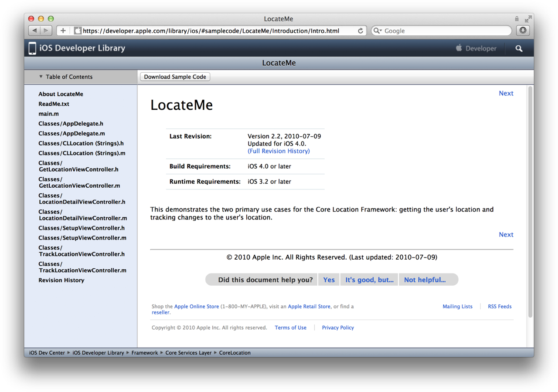
Task: Click the Next link below the description
Action: point(506,235)
